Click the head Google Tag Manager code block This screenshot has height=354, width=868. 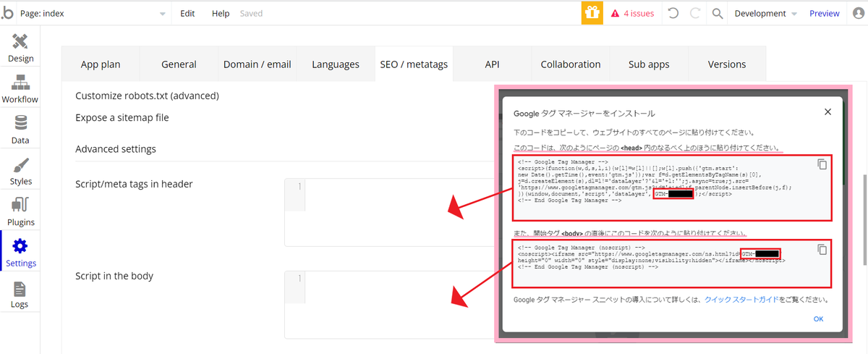click(x=672, y=187)
